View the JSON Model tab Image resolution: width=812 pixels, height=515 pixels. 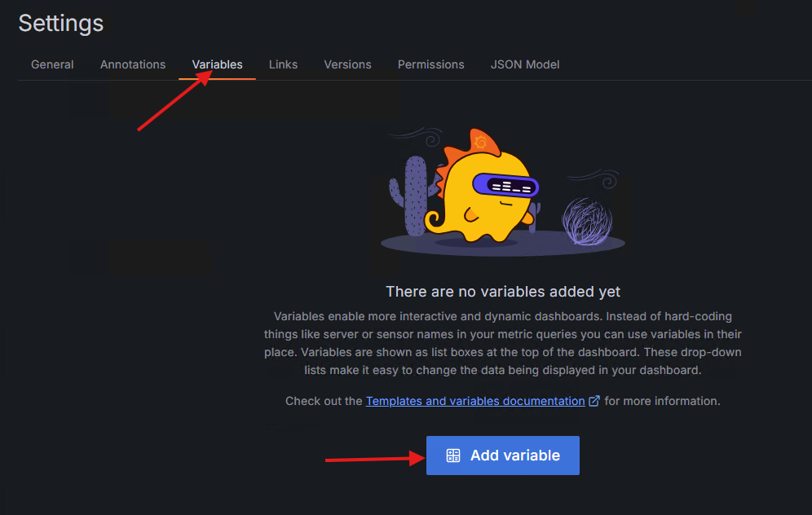click(524, 64)
